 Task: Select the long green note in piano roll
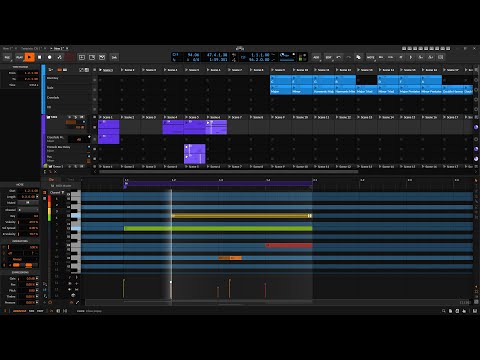(x=218, y=229)
